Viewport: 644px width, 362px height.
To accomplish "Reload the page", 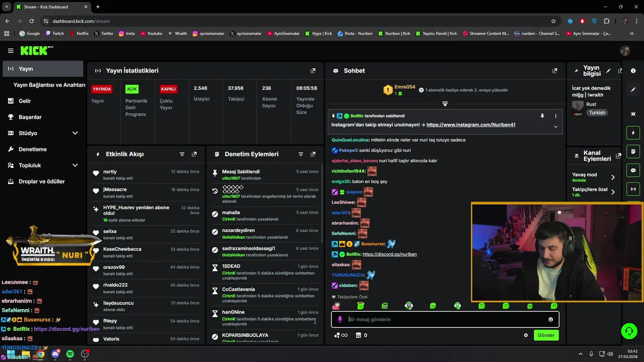I will click(31, 21).
